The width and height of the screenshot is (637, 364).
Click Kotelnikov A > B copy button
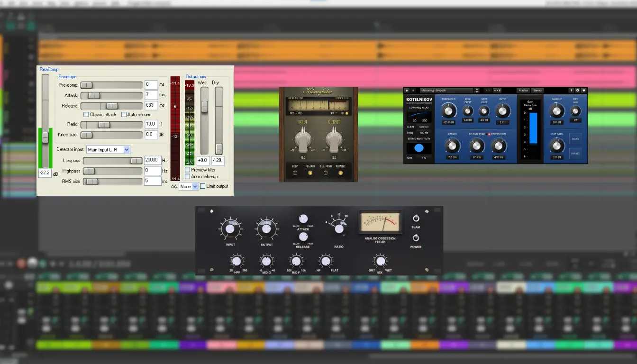[497, 91]
